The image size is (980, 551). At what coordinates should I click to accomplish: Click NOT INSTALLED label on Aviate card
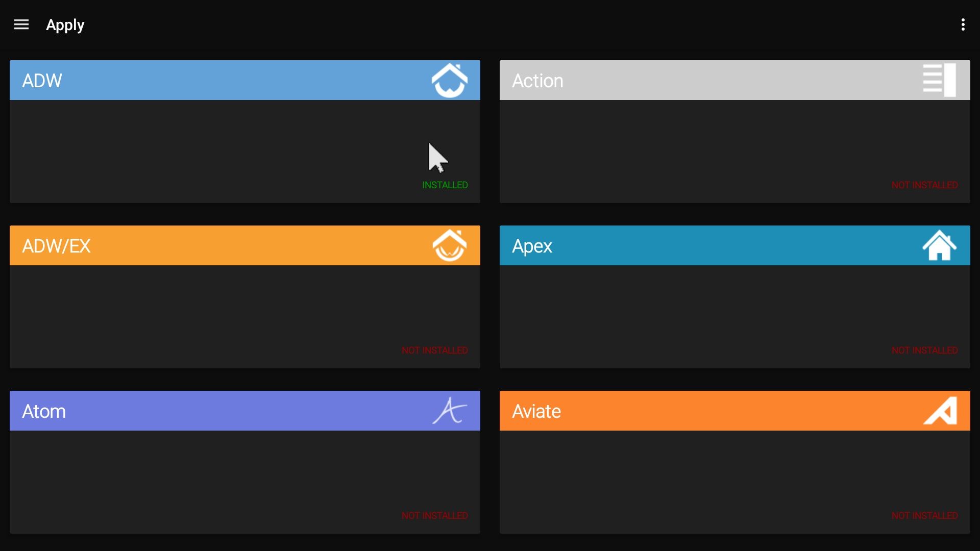pyautogui.click(x=924, y=516)
